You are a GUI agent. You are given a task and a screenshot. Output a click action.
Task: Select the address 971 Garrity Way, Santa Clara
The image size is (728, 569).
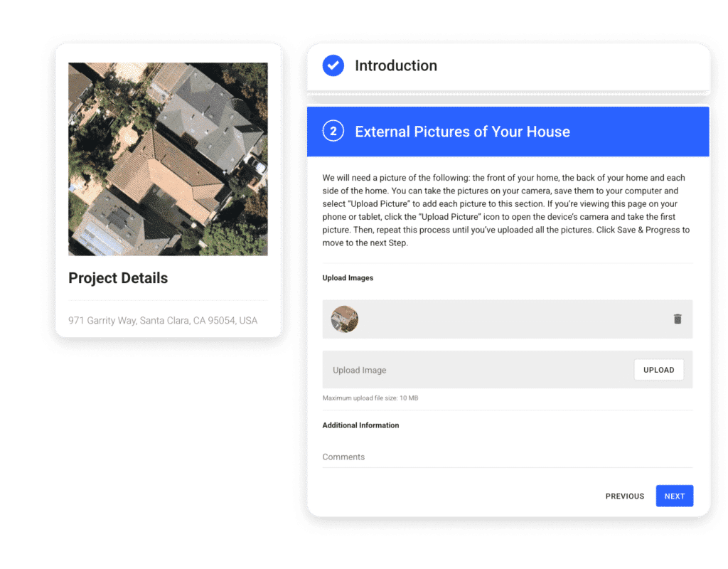click(x=163, y=321)
